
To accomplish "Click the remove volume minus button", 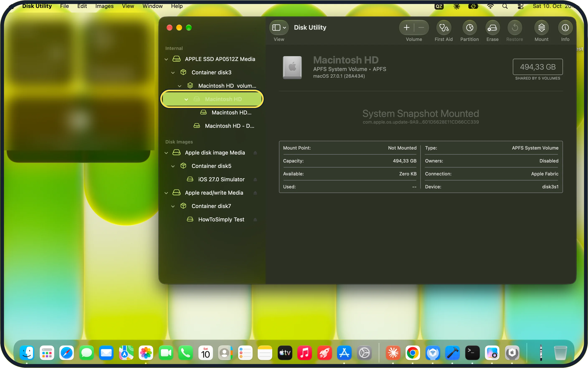I will pyautogui.click(x=421, y=28).
